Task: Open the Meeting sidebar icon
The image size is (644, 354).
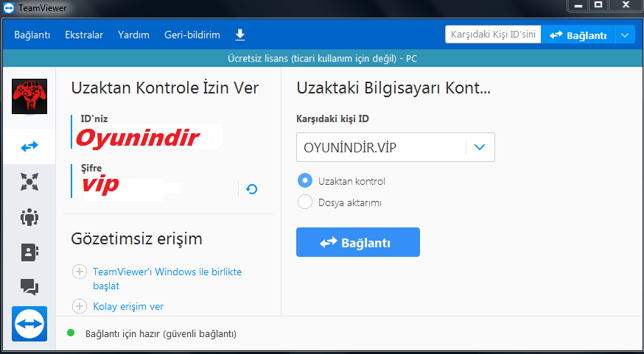Action: pos(29,182)
